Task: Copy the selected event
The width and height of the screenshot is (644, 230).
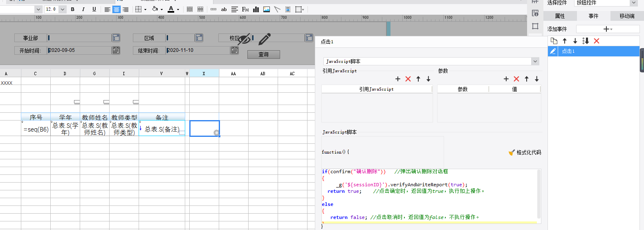Action: pyautogui.click(x=554, y=41)
